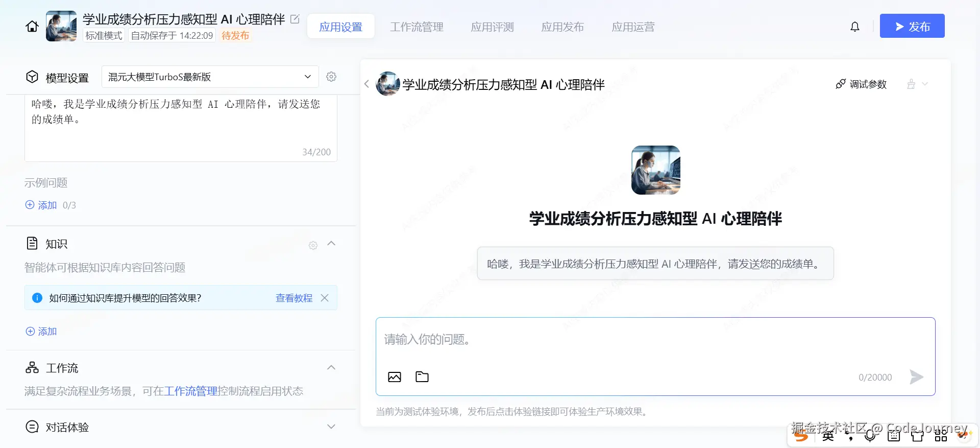Attach a file via folder icon
The width and height of the screenshot is (980, 448).
[x=422, y=377]
